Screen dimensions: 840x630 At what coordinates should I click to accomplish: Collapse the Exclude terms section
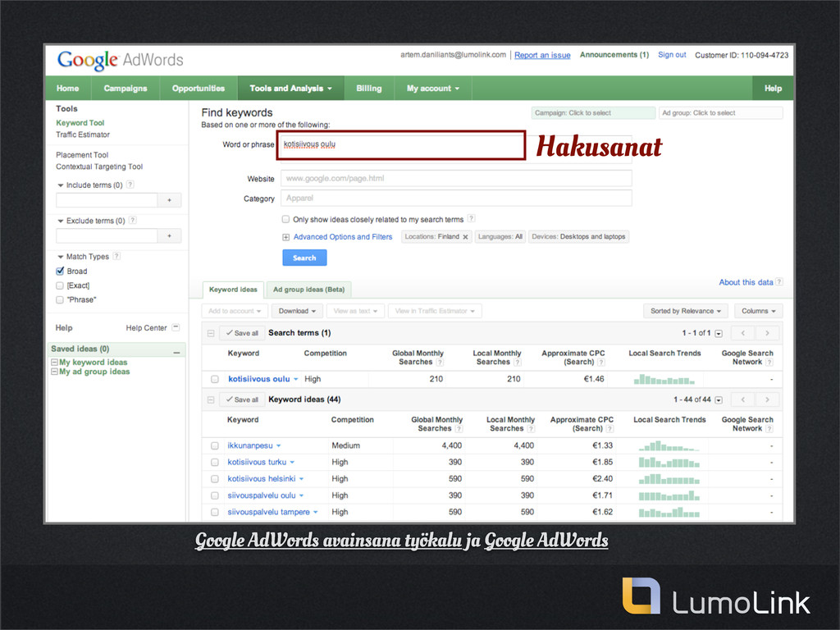61,221
